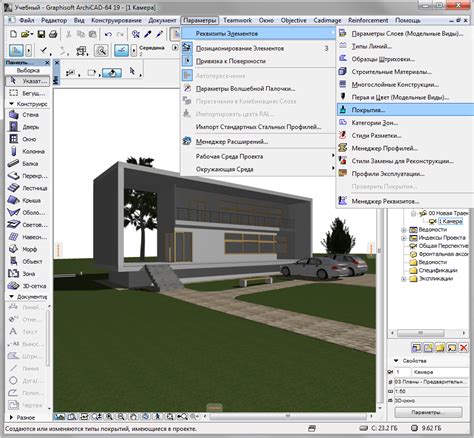Select the Лестница (Stair) tool
The width and height of the screenshot is (474, 438).
point(28,188)
